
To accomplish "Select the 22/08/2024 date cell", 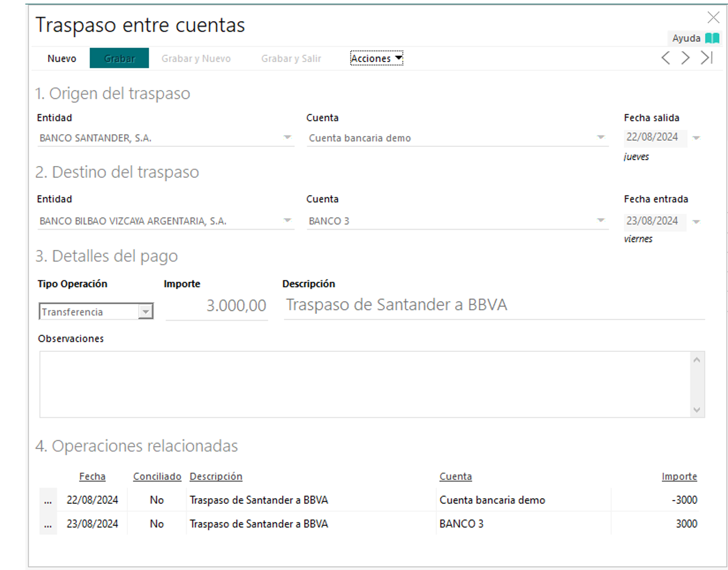I will click(92, 500).
